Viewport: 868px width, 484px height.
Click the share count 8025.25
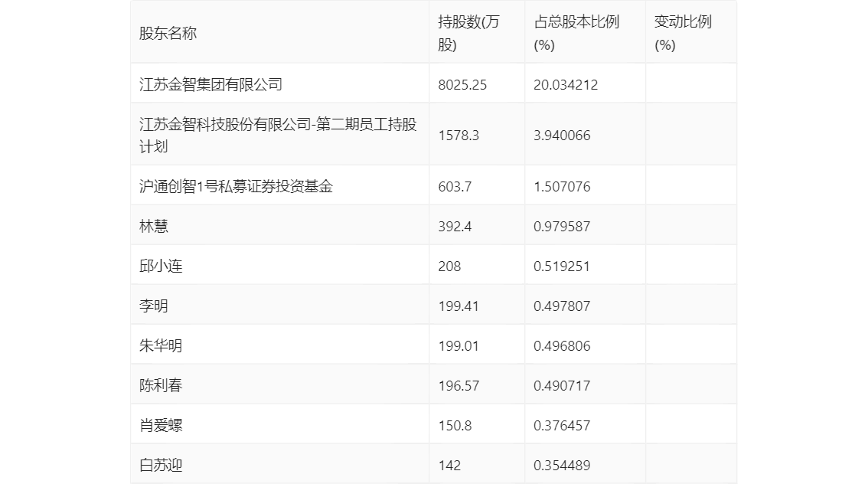coord(462,85)
